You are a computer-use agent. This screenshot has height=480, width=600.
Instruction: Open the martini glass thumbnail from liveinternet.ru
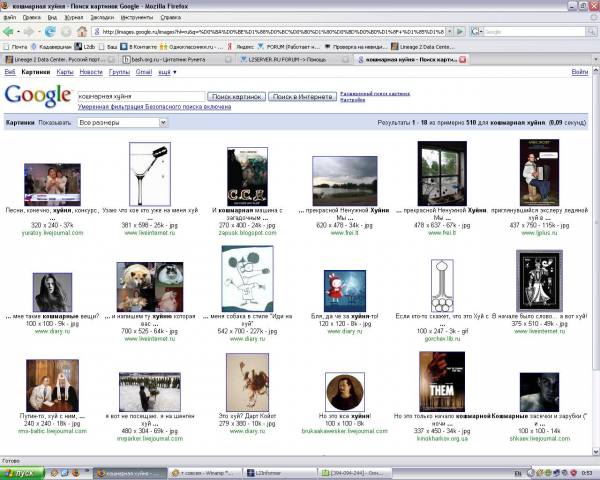tap(150, 174)
